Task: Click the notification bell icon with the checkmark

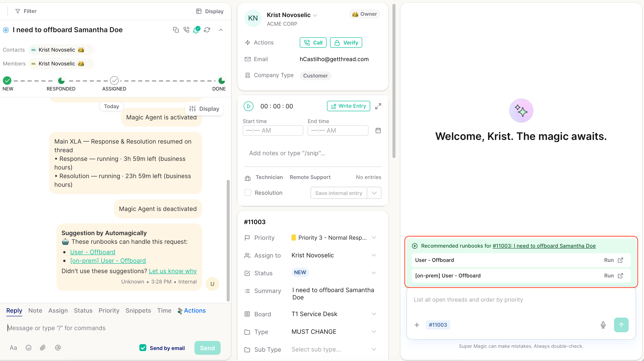Action: click(196, 30)
